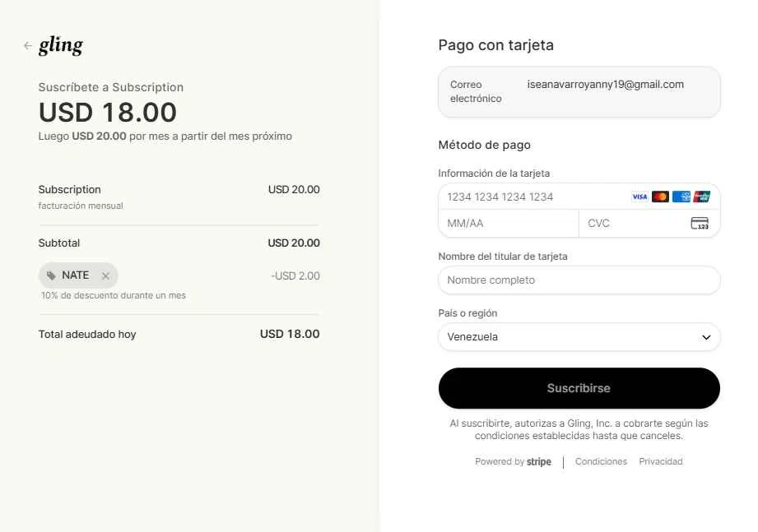Click the 'facturación mensual' text

point(81,206)
